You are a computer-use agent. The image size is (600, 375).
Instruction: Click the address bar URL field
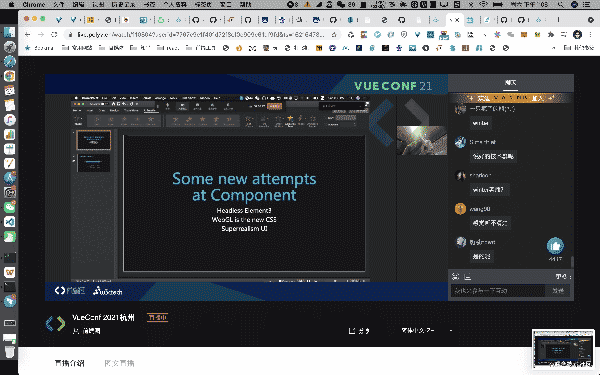click(201, 34)
